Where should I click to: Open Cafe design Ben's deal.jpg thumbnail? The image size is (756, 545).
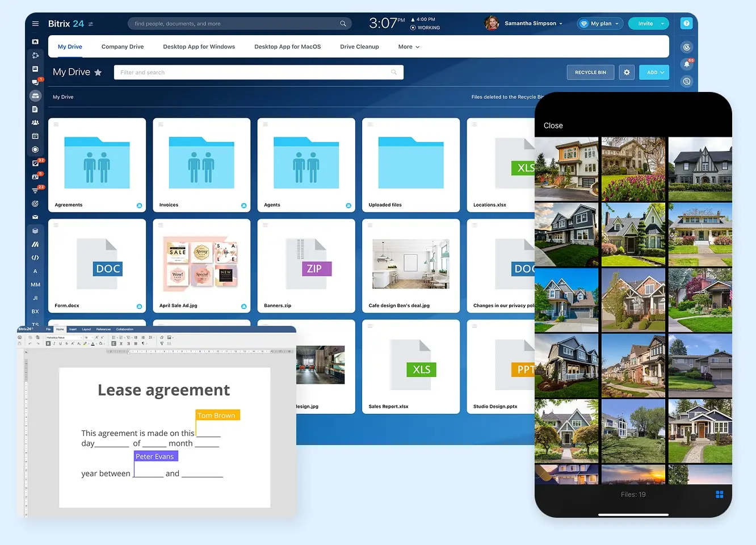(x=411, y=264)
